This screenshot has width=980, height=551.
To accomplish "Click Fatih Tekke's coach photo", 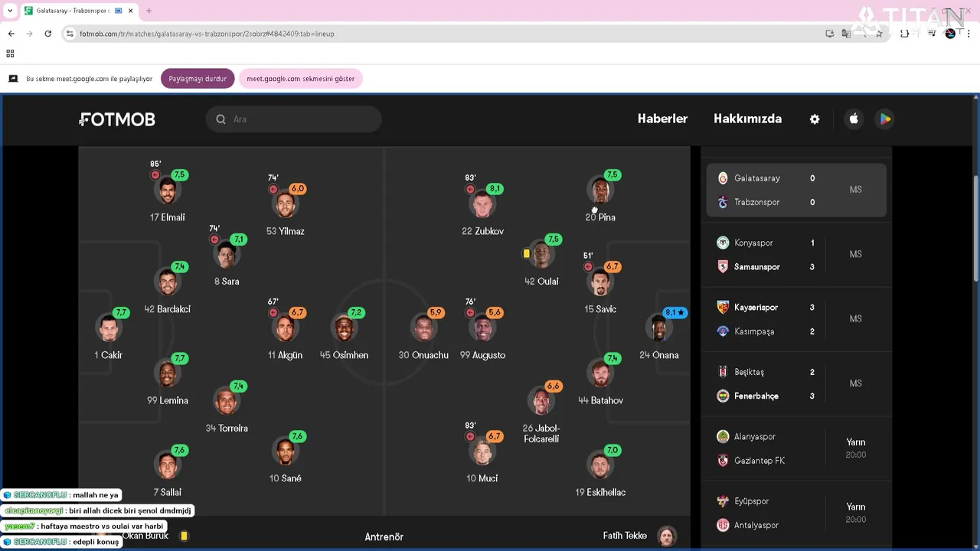I will pyautogui.click(x=667, y=536).
